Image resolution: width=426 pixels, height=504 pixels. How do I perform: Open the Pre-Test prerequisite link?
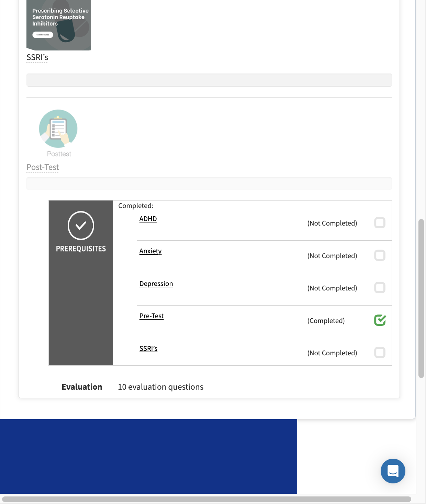[x=152, y=316]
